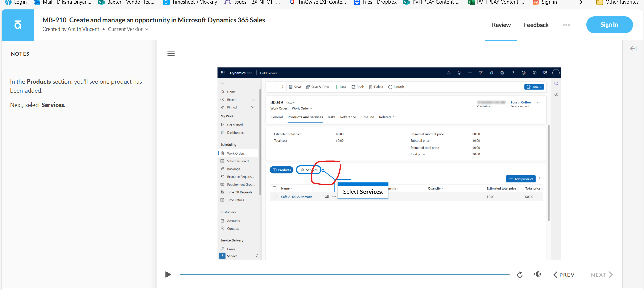The width and height of the screenshot is (644, 290).
Task: Click Save in the command bar
Action: coord(295,87)
